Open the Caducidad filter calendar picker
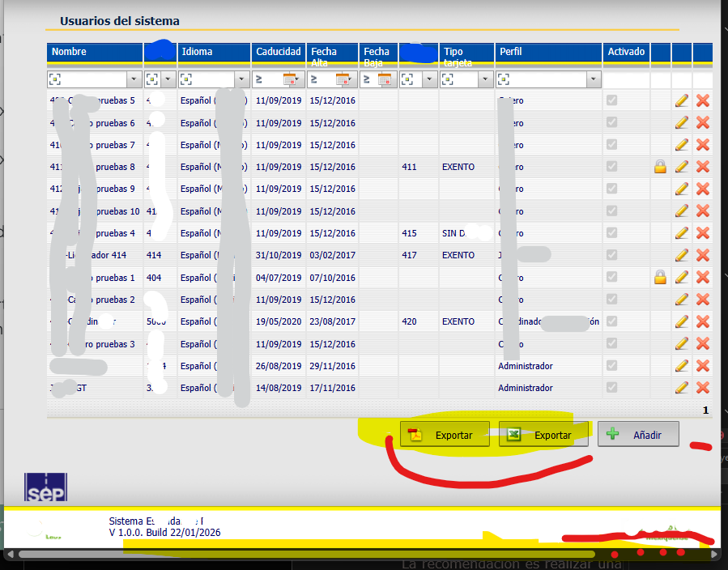Image resolution: width=728 pixels, height=570 pixels. pyautogui.click(x=291, y=79)
